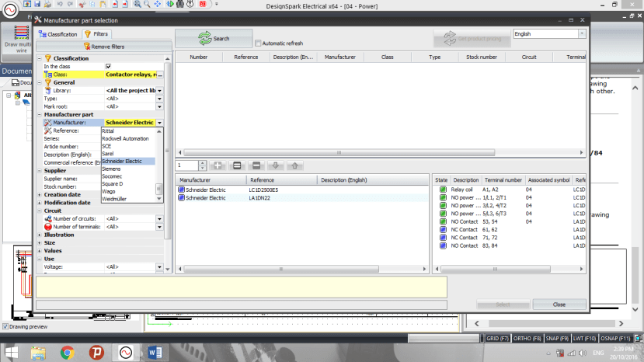Click the equals-style icon beside the plus button

coord(237,165)
